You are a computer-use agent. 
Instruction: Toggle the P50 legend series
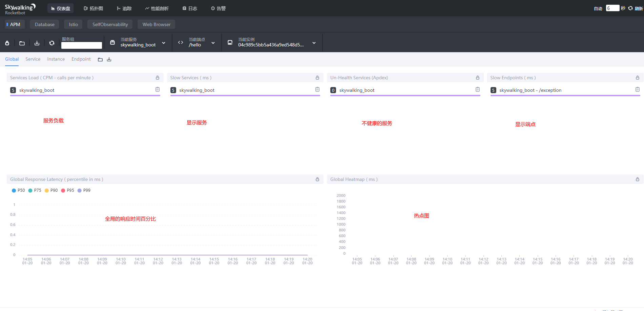click(x=18, y=190)
